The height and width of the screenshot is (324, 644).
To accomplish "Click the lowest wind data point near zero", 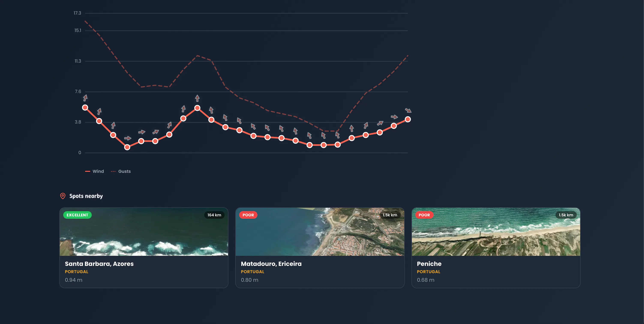I will [x=127, y=147].
